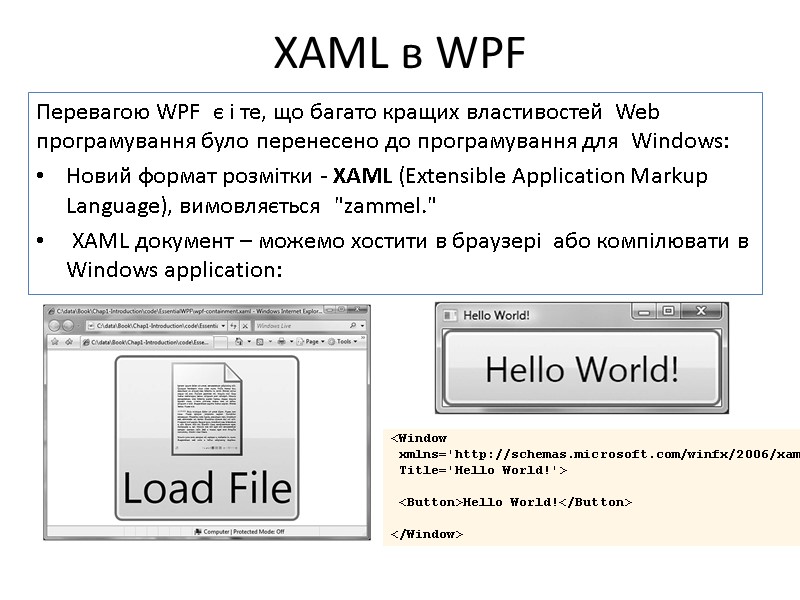Open search provider dropdown arrow
The height and width of the screenshot is (600, 800).
coord(362,326)
